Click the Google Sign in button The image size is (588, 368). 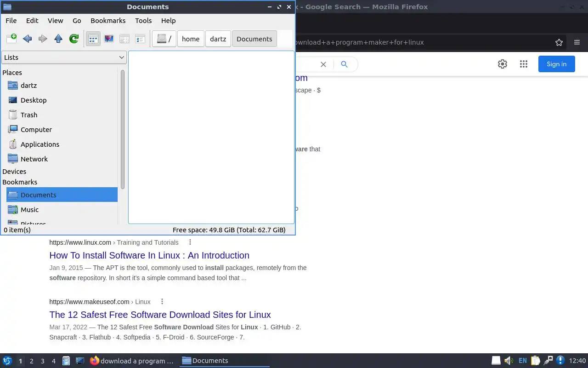coord(557,64)
